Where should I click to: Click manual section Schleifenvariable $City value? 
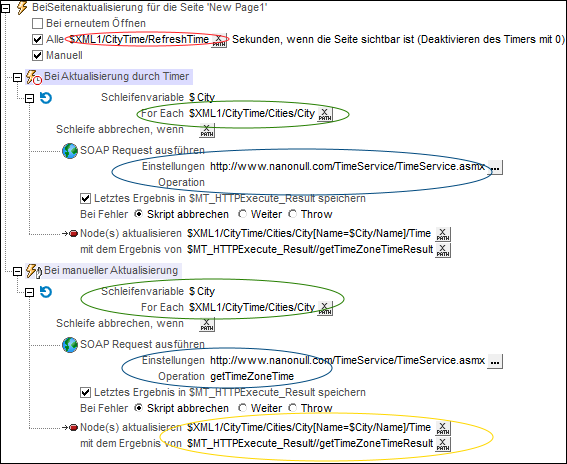point(202,291)
